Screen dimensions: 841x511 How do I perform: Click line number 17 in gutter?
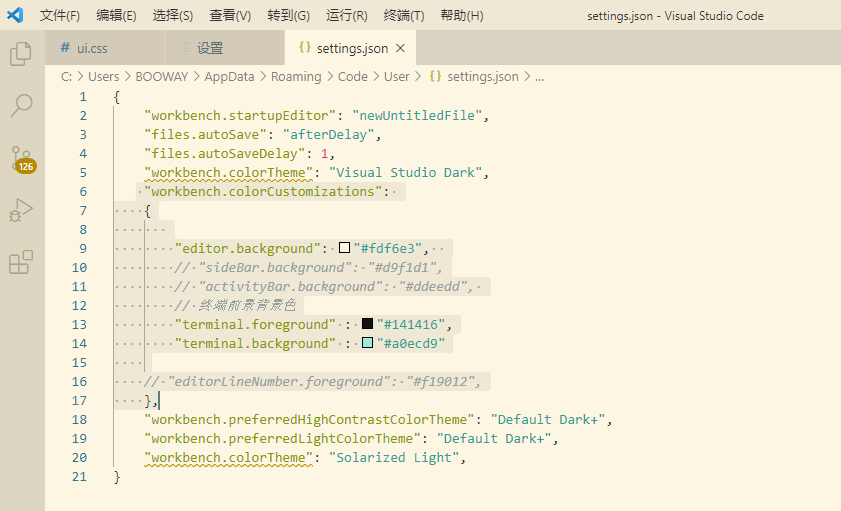79,401
